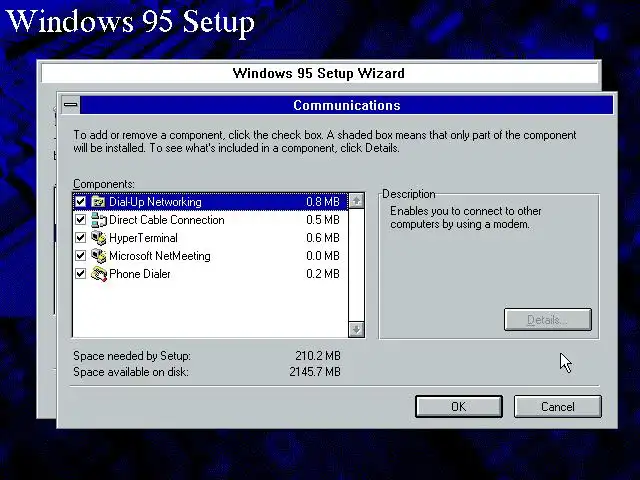Click the Dial-Up Networking folder icon
The height and width of the screenshot is (480, 640).
click(x=98, y=202)
